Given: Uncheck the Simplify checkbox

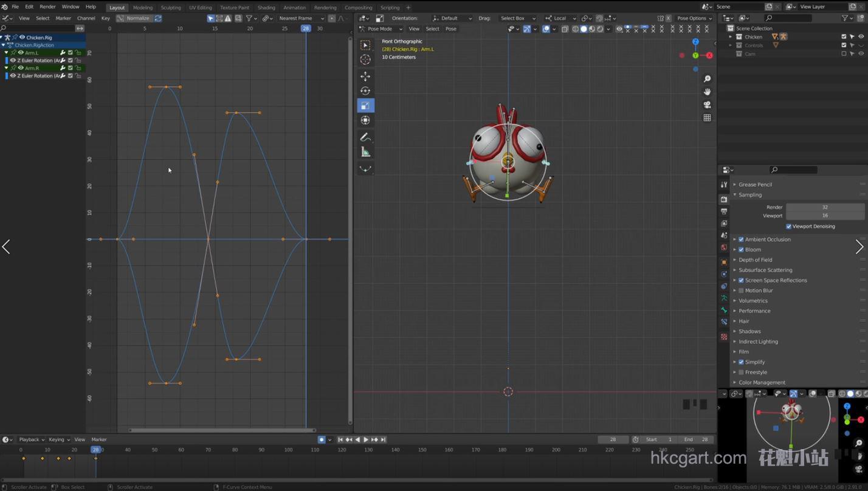Looking at the screenshot, I should [x=741, y=362].
